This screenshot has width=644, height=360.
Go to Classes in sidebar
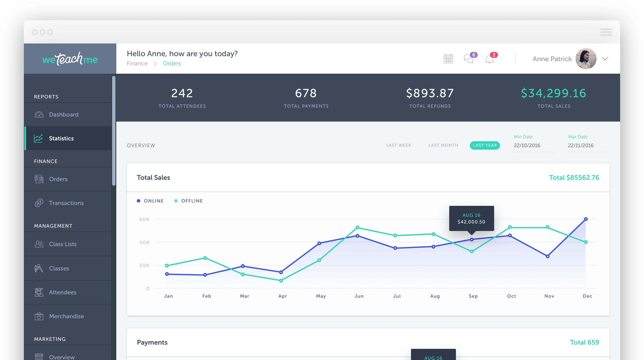68,268
